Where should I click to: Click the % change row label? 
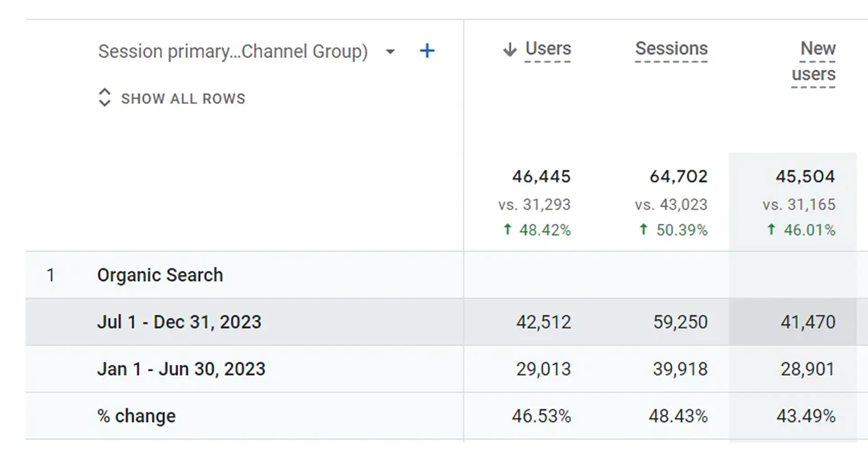point(136,416)
